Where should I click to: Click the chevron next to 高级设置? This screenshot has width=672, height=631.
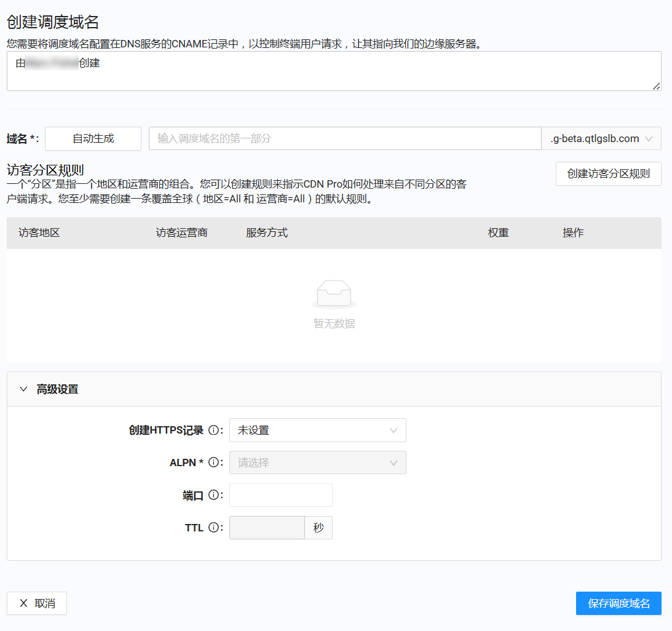tap(23, 389)
